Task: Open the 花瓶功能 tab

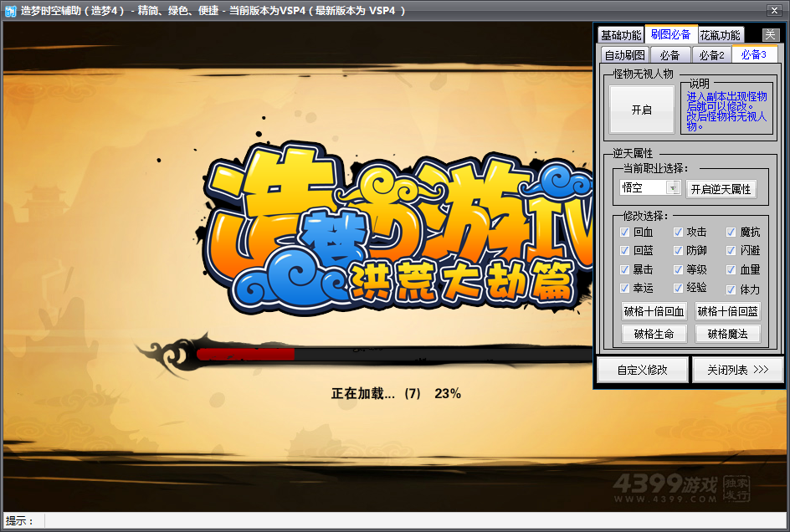Action: [x=720, y=35]
